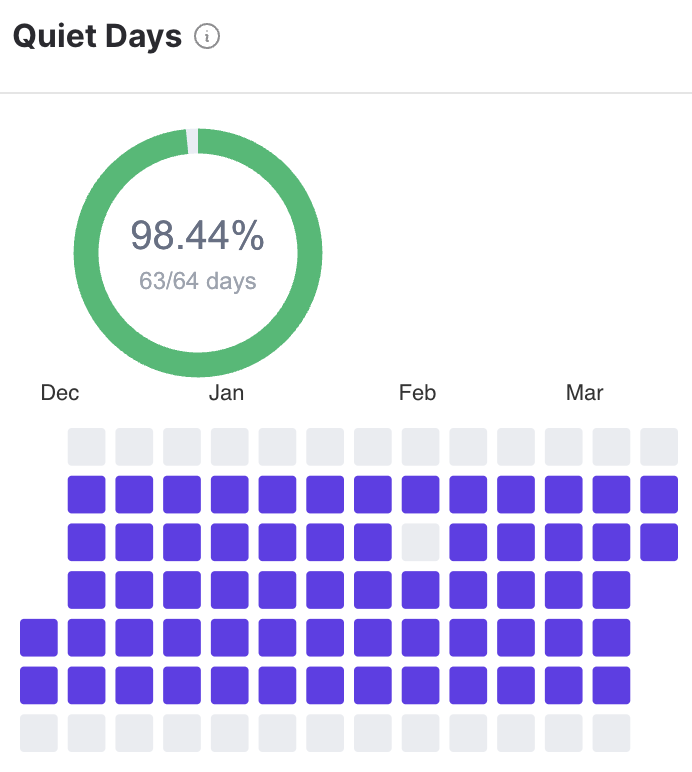The height and width of the screenshot is (772, 692).
Task: Click last gray square in top heatmap row
Action: [659, 446]
